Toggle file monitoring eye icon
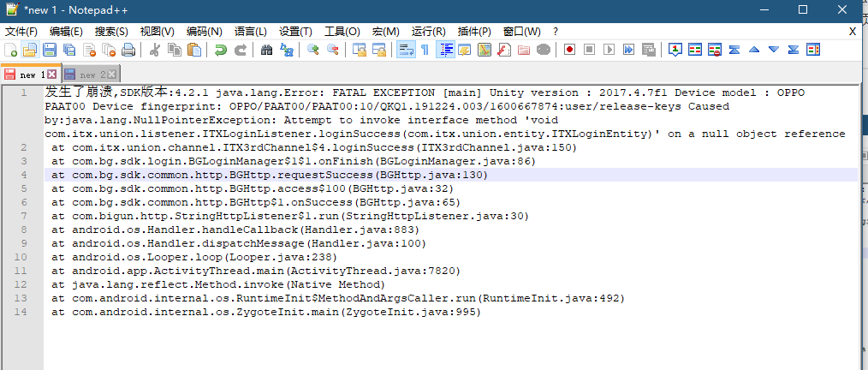The image size is (868, 370). 544,50
